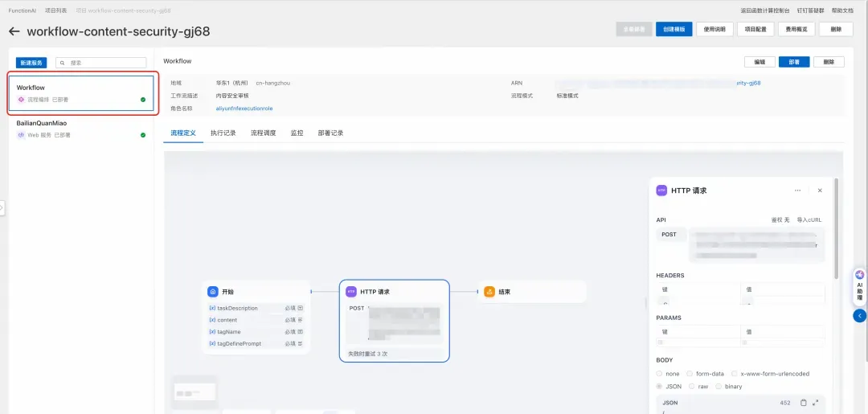
Task: Click the blue 创建模板 button
Action: 674,29
